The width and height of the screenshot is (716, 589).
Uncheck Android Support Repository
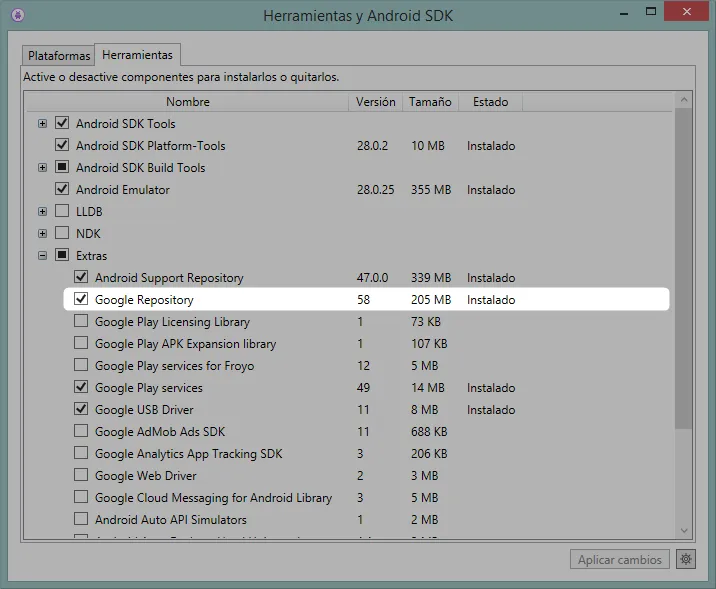[x=81, y=277]
